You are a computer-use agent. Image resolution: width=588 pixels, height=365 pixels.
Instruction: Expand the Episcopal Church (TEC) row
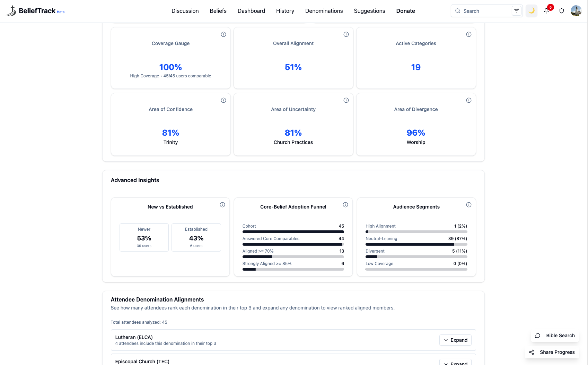[455, 362]
